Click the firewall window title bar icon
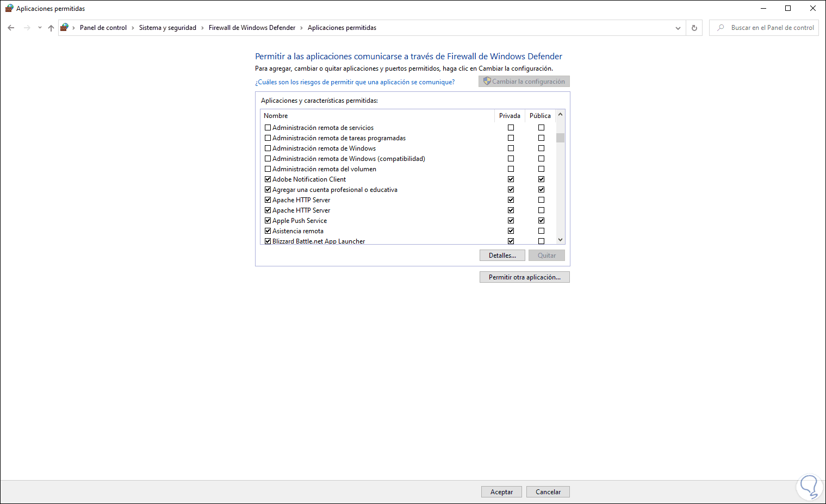This screenshot has width=826, height=504. point(9,8)
